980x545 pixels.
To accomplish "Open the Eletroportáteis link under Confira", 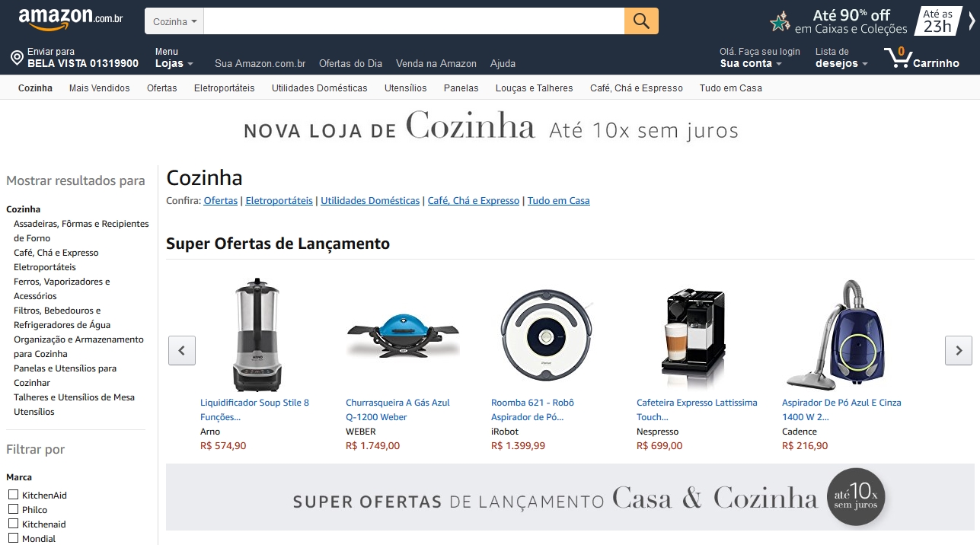I will [x=279, y=201].
